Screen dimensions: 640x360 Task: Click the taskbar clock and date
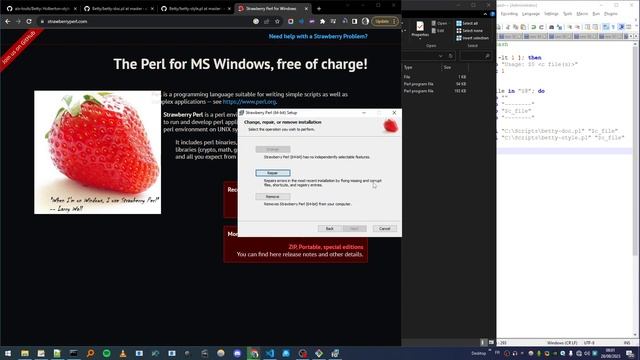tap(610, 353)
